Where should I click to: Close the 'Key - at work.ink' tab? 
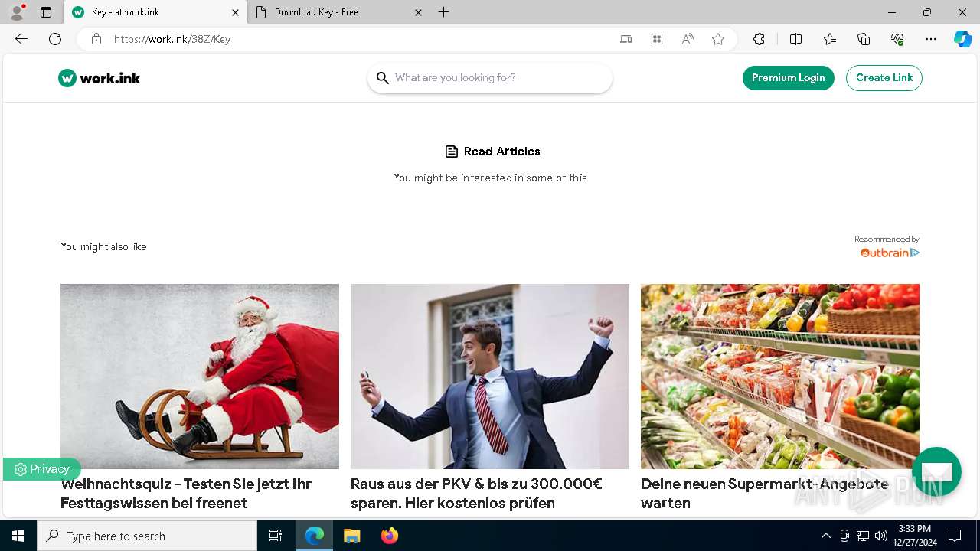(235, 12)
